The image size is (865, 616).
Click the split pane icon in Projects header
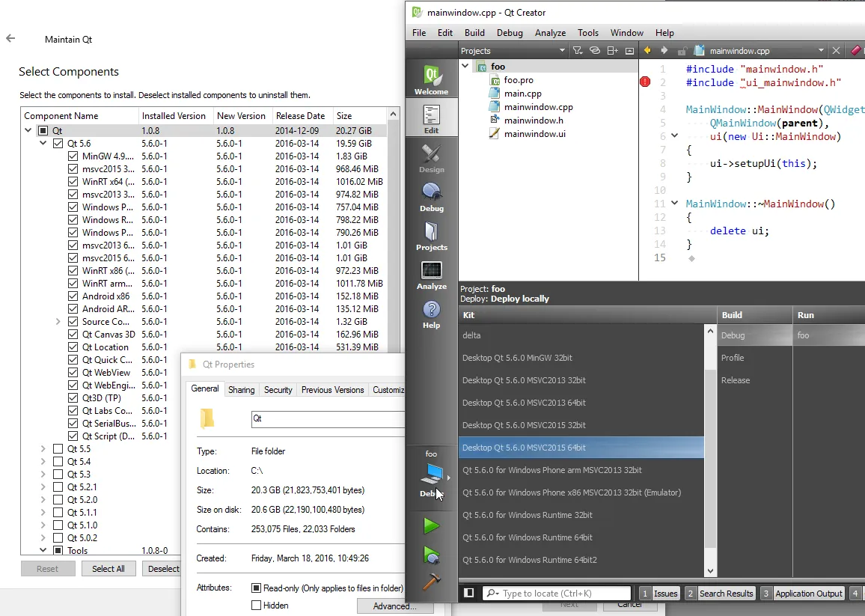[612, 50]
